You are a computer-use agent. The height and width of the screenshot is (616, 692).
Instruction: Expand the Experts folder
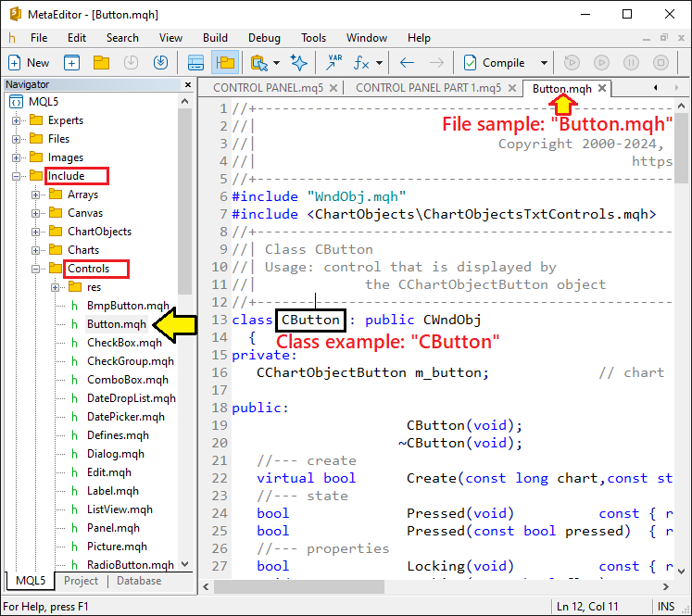point(16,120)
